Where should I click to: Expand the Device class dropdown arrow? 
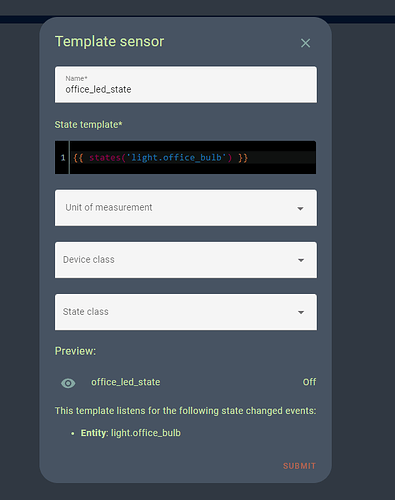301,260
